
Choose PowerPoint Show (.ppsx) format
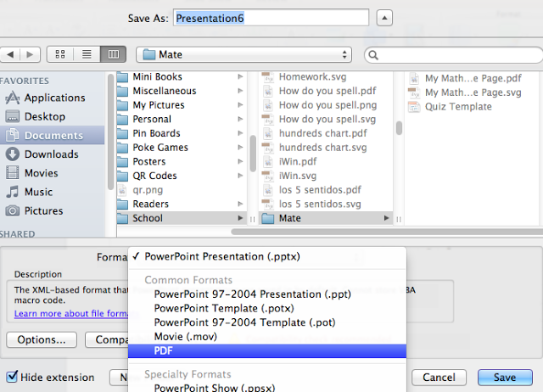[267, 388]
